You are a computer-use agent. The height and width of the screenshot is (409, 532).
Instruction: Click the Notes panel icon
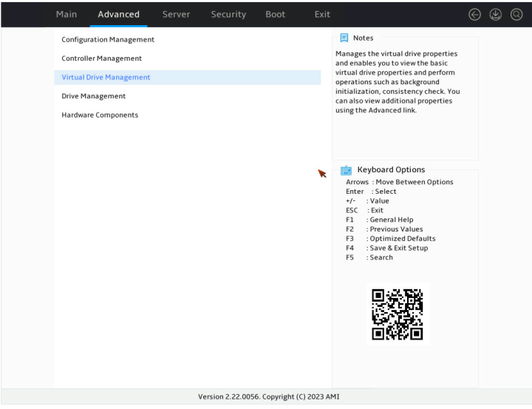coord(344,38)
